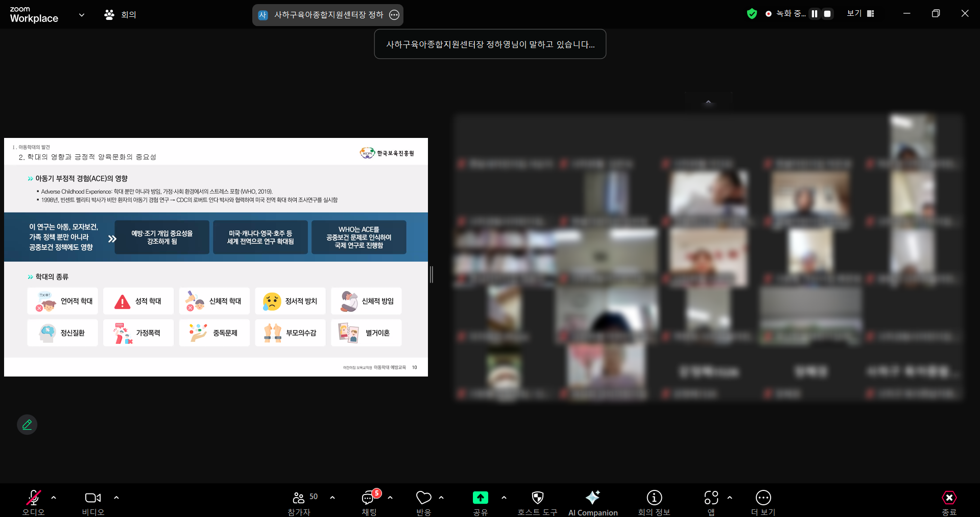Open the 보기 view menu
This screenshot has width=980, height=517.
tap(861, 14)
